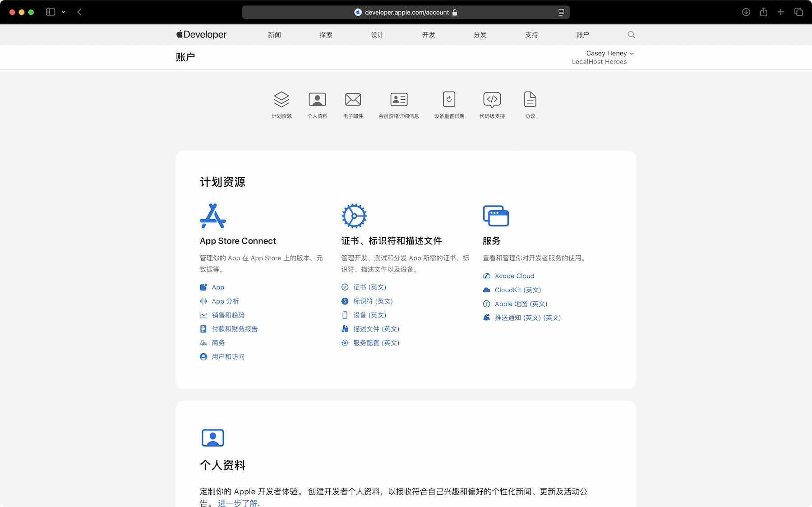
Task: Toggle the Safari sidebar button
Action: point(51,12)
